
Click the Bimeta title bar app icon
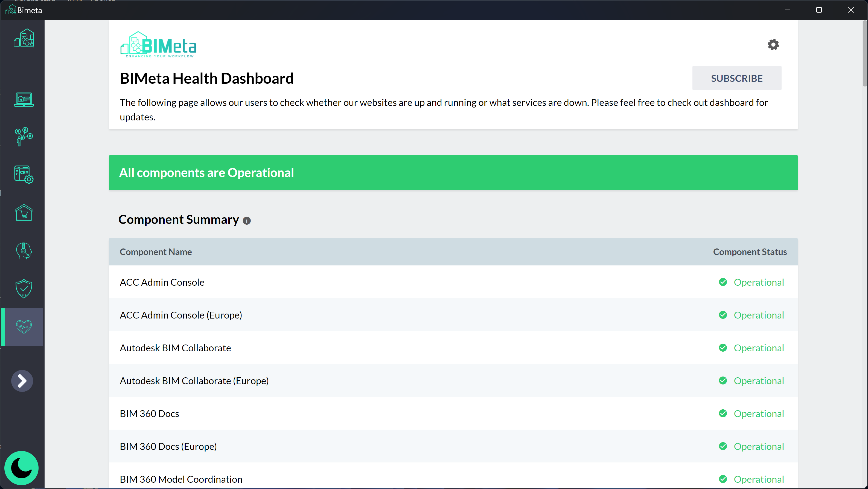10,10
